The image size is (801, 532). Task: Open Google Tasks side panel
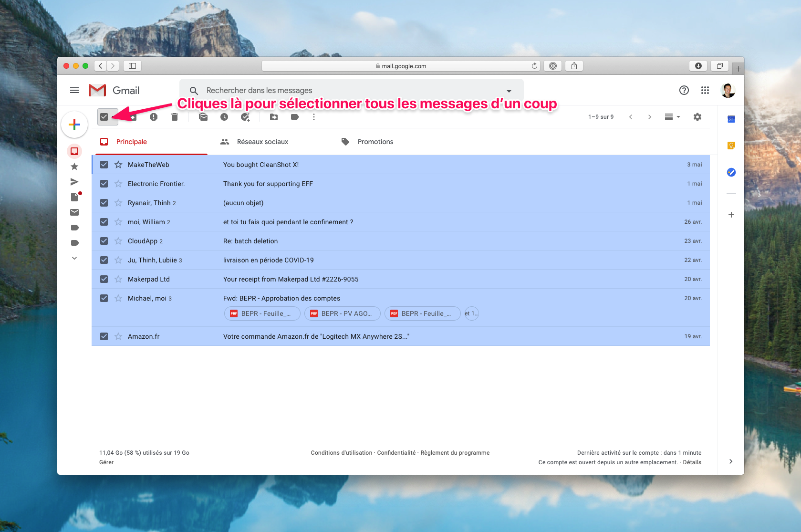tap(731, 172)
